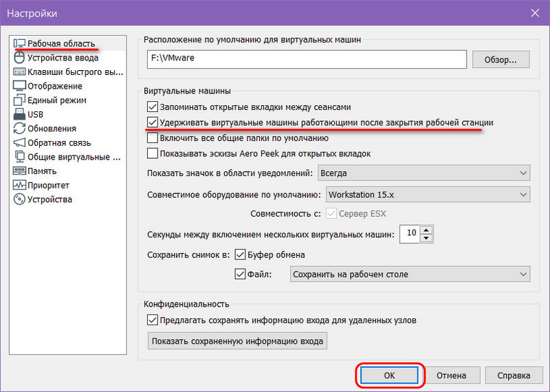Open the notification icon dropdown showing Всегда
This screenshot has height=392, width=550.
tap(423, 173)
